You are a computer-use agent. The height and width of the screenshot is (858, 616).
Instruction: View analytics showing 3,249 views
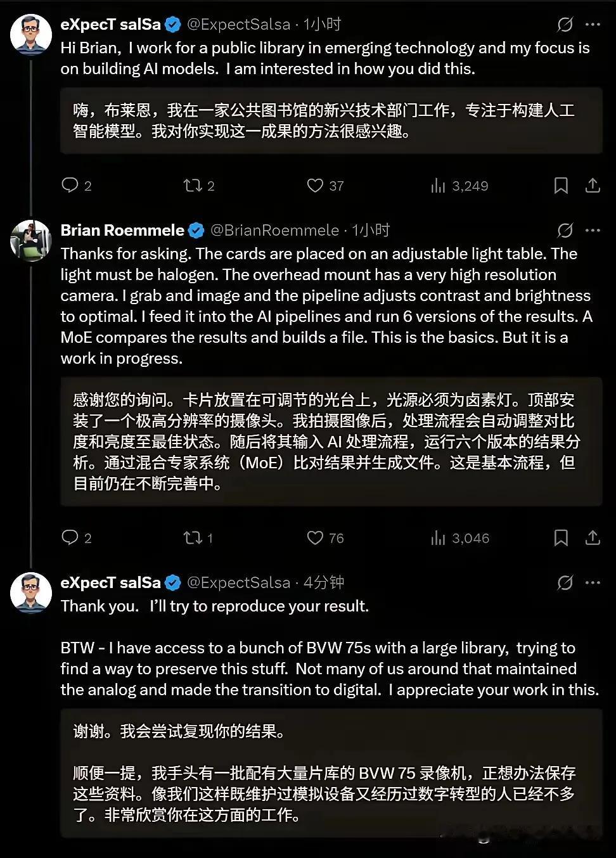click(438, 186)
